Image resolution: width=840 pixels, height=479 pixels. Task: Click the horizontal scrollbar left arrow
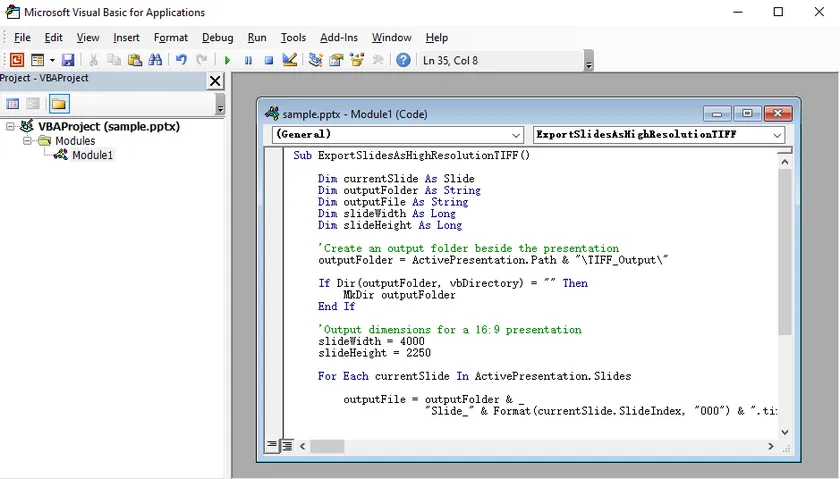[303, 446]
